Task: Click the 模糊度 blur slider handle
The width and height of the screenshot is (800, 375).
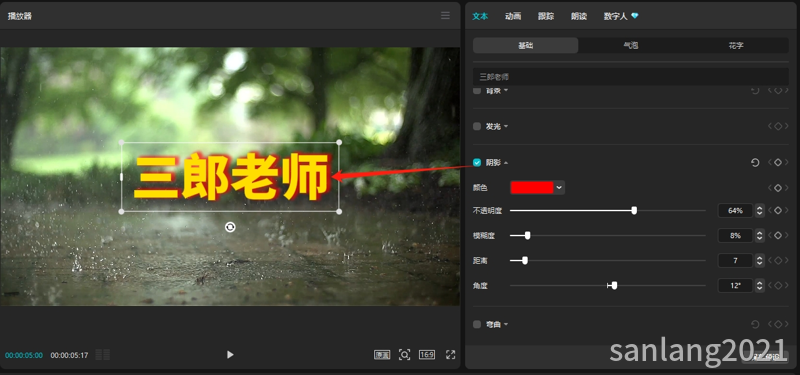Action: tap(528, 235)
